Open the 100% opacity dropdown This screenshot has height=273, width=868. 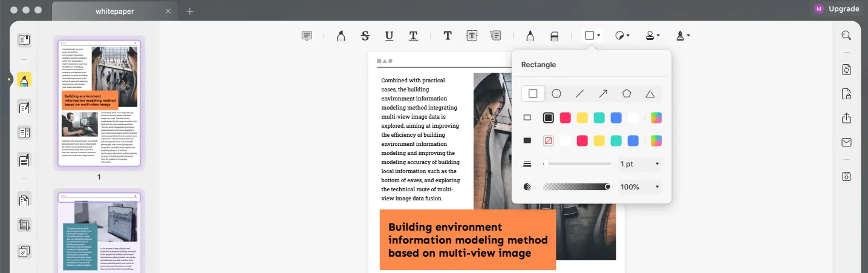click(640, 187)
